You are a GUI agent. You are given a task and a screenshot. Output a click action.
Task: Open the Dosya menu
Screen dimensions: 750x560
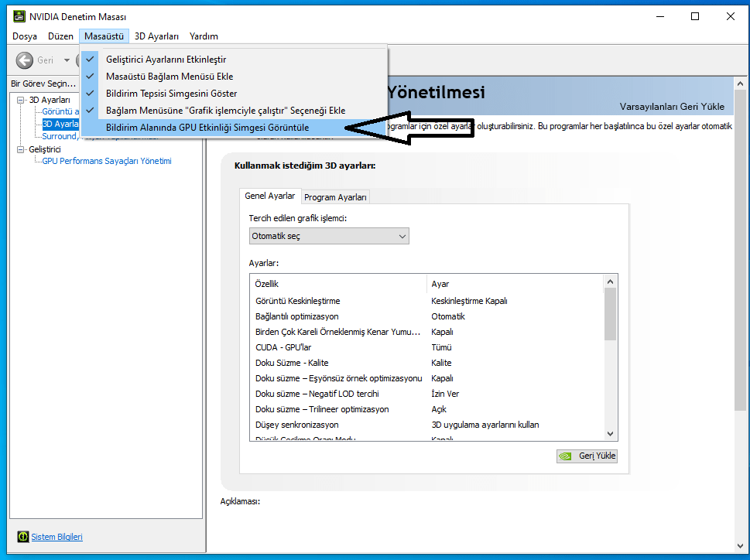pos(25,36)
